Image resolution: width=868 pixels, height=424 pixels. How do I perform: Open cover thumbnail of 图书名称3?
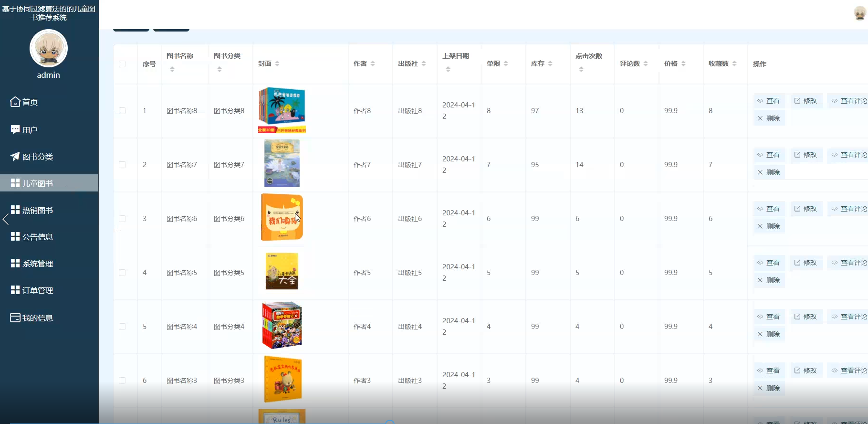tap(283, 379)
